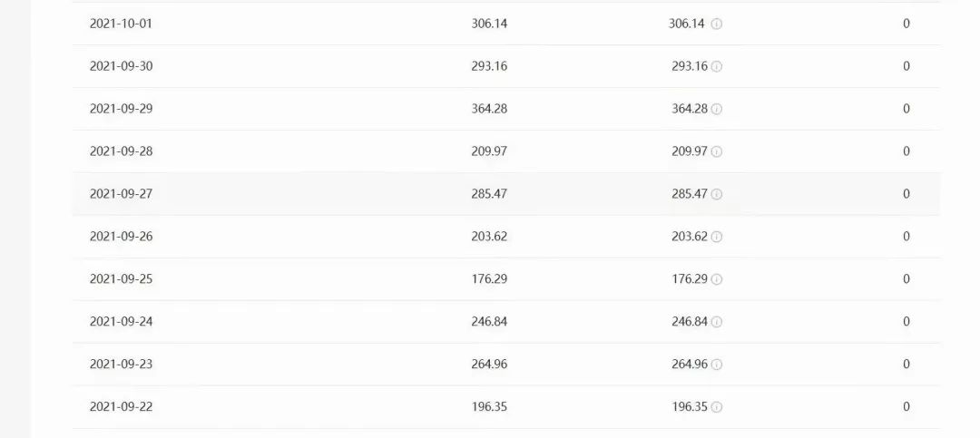980x438 pixels.
Task: Click the info icon beside 196.35
Action: click(717, 407)
